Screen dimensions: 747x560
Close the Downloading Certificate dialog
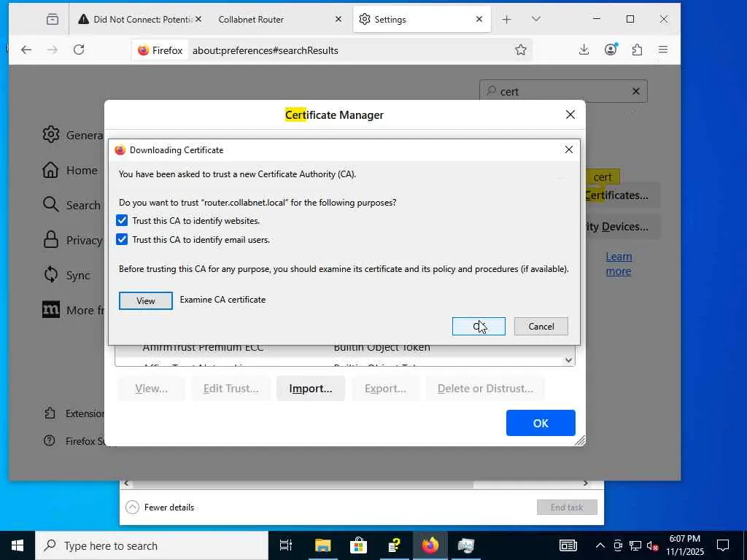(x=569, y=149)
